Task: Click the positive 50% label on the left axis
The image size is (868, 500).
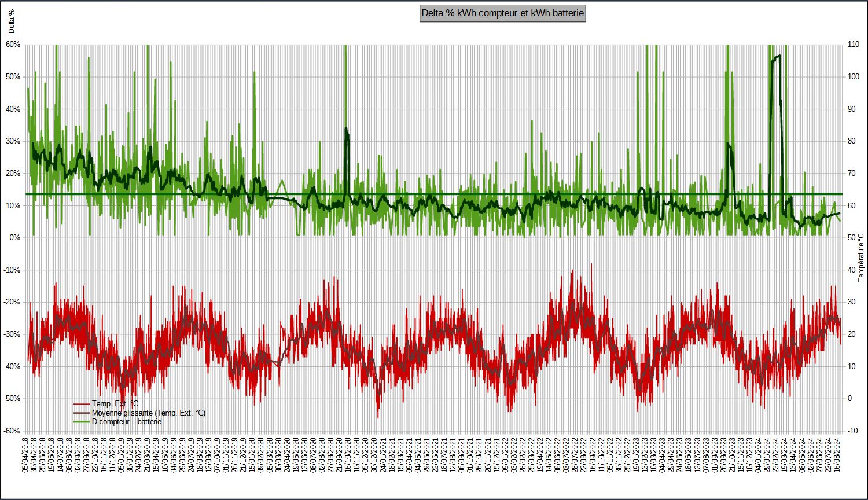Action: tap(13, 77)
